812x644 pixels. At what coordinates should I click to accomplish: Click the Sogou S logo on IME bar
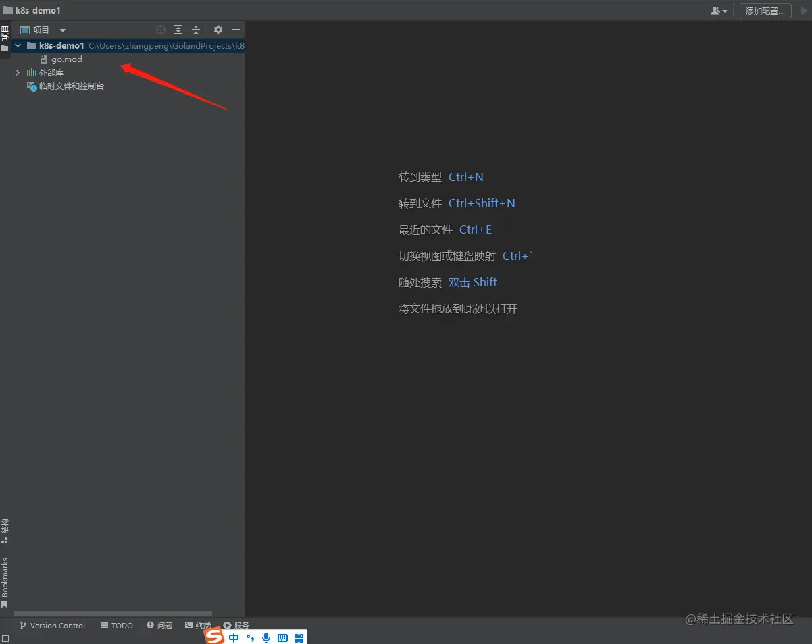pyautogui.click(x=214, y=637)
